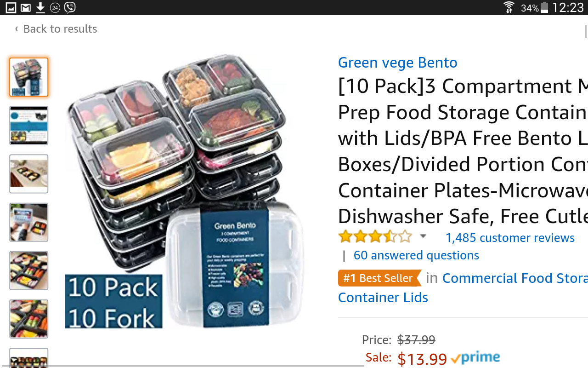The image size is (588, 368).
Task: Expand the star rating dropdown arrow
Action: (x=423, y=236)
